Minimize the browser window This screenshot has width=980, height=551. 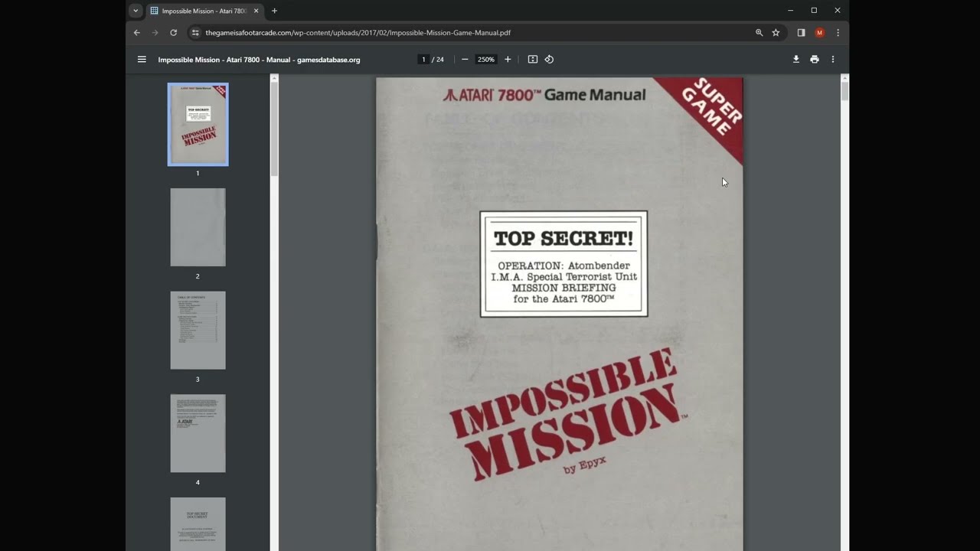coord(791,11)
